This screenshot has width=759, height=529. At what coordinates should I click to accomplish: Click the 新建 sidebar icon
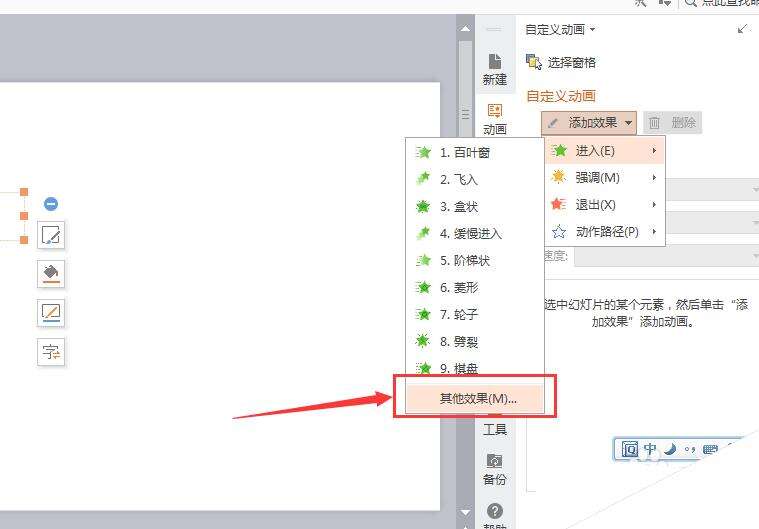click(x=494, y=69)
